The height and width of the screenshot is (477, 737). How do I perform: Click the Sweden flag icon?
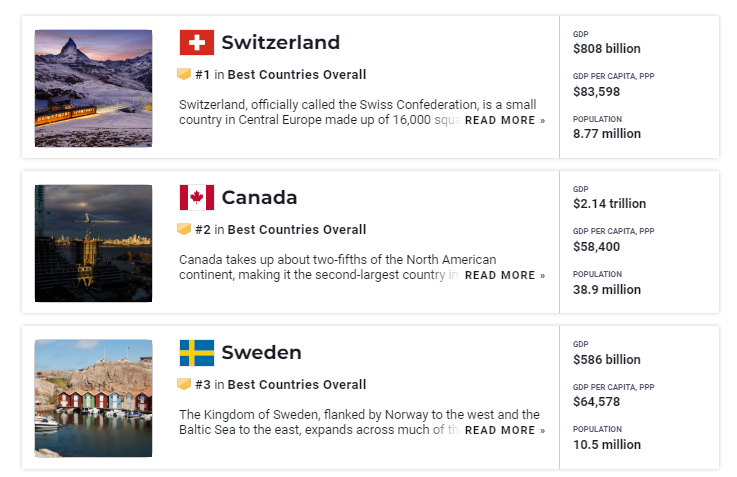click(x=197, y=353)
